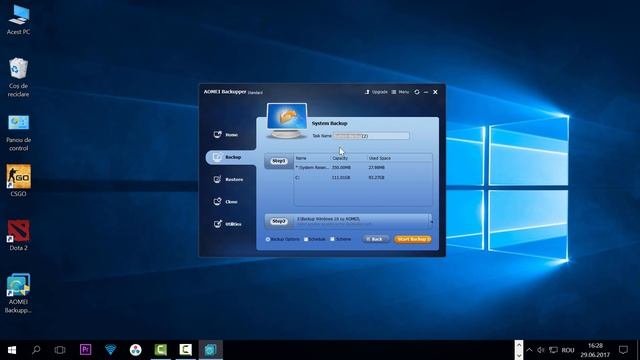Open the second white Camtasia taskbar icon
The image size is (640, 360).
click(x=186, y=350)
